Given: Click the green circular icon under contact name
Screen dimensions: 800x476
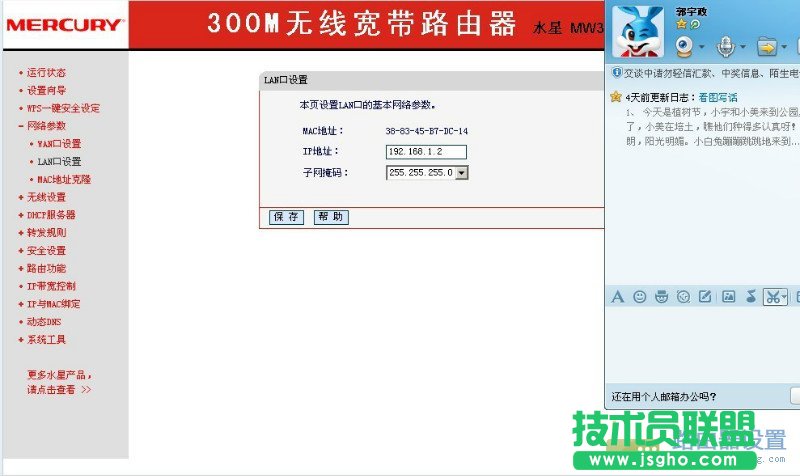Looking at the screenshot, I should (695, 24).
